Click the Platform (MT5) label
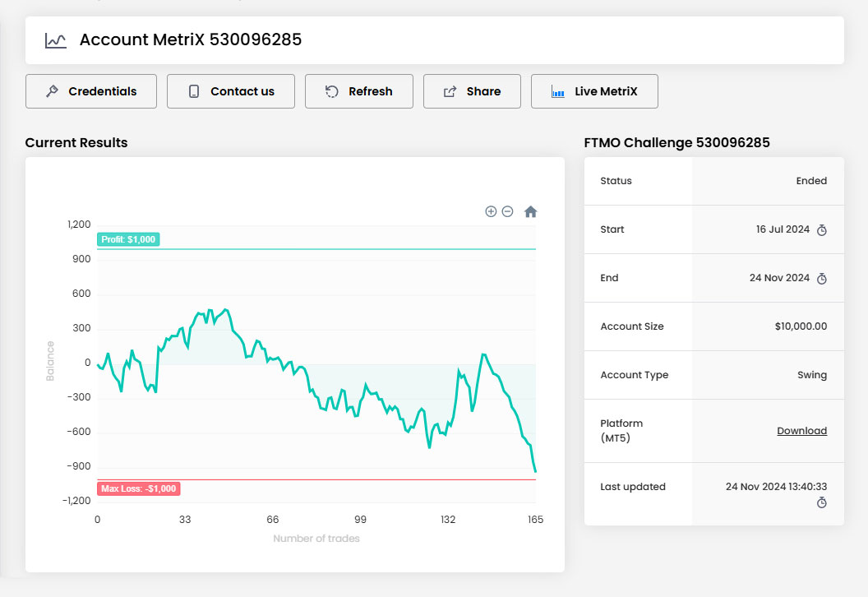Screen dimensions: 868x597 621,430
